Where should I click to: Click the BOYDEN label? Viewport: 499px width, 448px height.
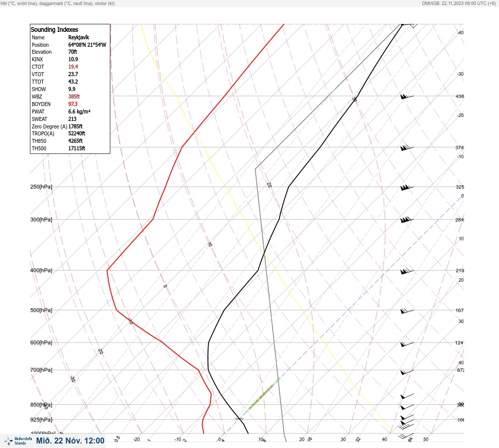pos(41,104)
